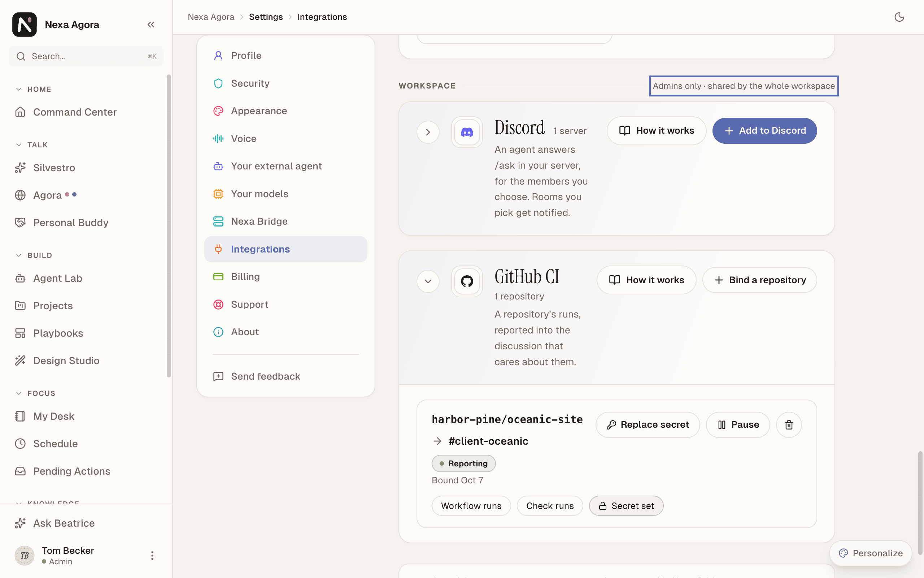Click Send feedback
Screen dimensions: 924x578
tap(286, 376)
